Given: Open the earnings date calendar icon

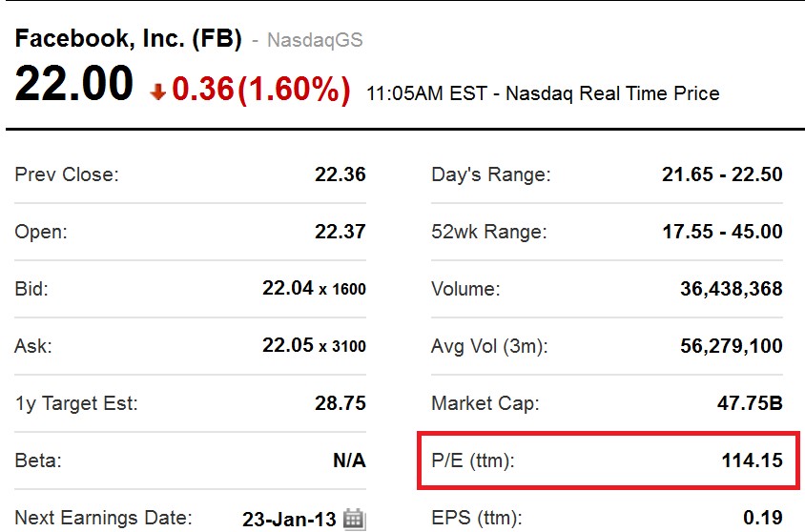Looking at the screenshot, I should [354, 519].
